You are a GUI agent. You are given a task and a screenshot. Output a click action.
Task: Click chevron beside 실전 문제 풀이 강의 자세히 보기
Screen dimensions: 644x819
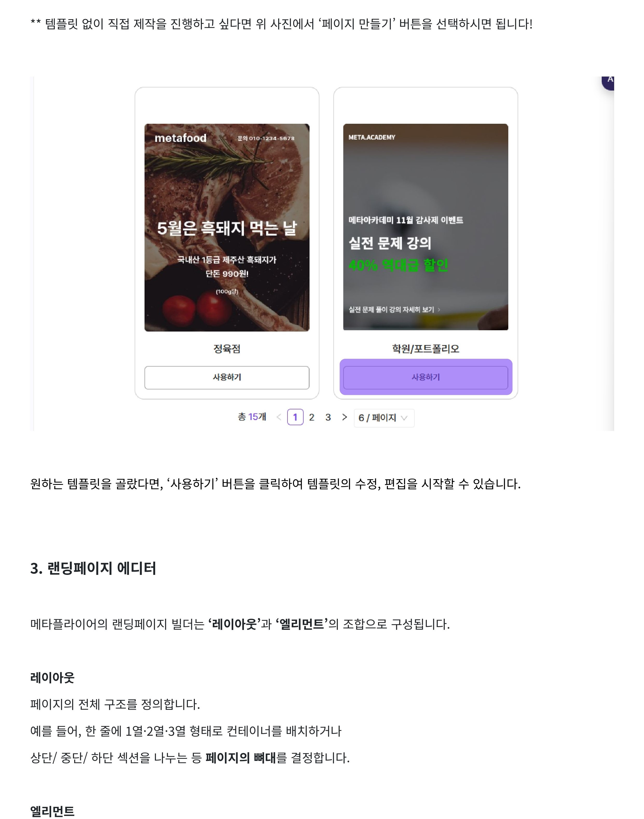(x=439, y=309)
